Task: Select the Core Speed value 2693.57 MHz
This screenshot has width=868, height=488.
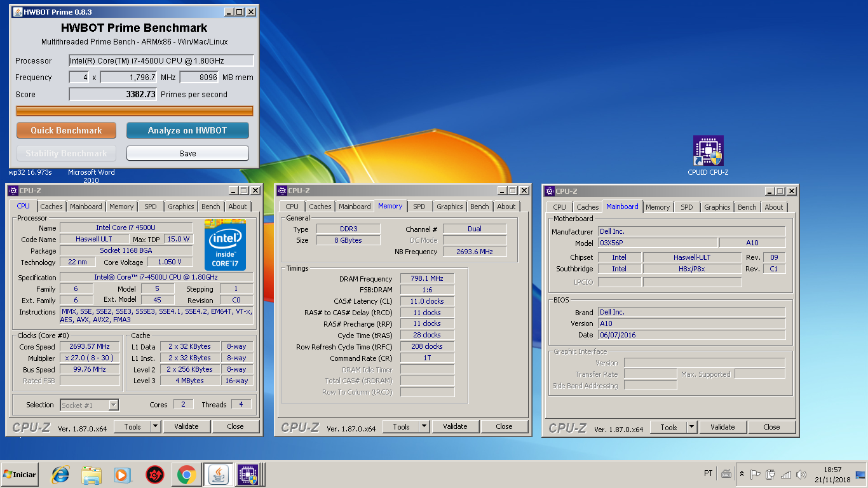Action: coord(90,347)
